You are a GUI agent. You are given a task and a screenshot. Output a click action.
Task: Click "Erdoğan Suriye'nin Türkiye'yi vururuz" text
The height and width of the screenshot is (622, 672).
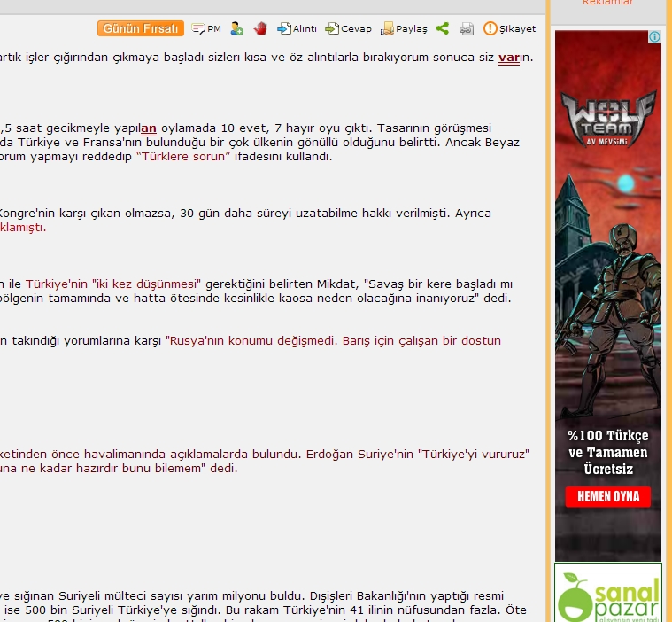tap(418, 454)
